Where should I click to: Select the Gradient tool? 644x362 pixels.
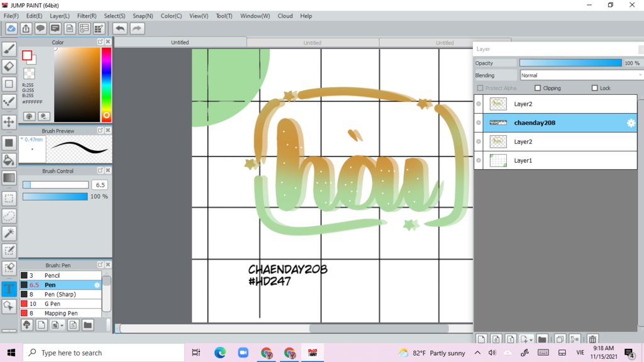(9, 178)
